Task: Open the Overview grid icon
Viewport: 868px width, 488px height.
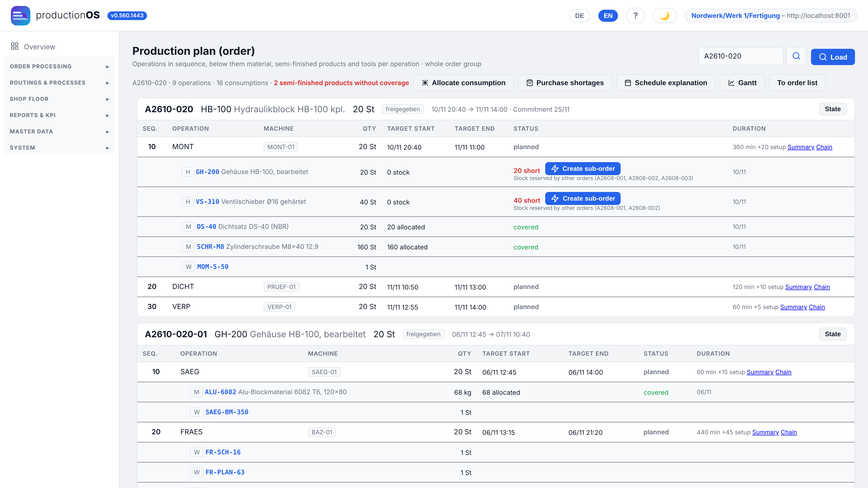Action: [x=14, y=46]
